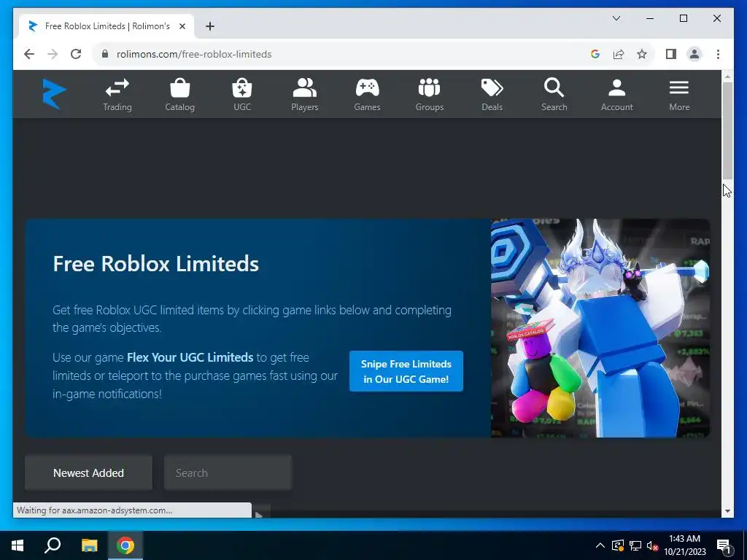Reload the current page
This screenshot has height=560, width=747.
76,54
